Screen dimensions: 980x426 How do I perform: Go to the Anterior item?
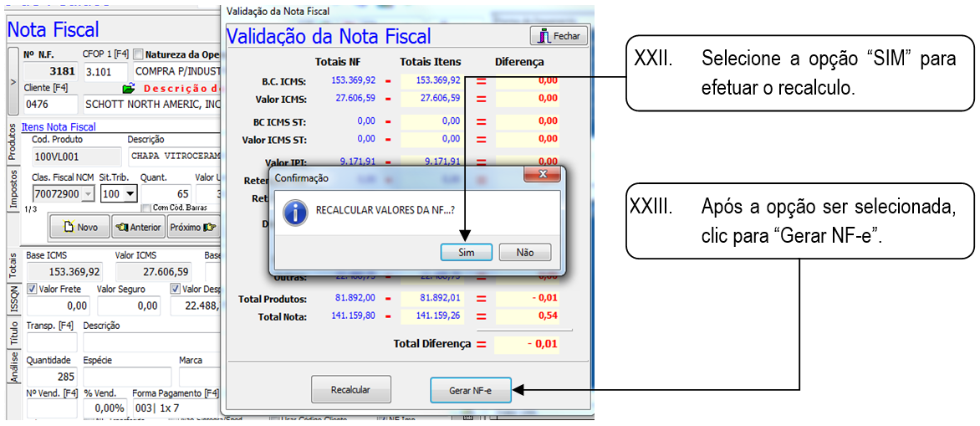137,227
